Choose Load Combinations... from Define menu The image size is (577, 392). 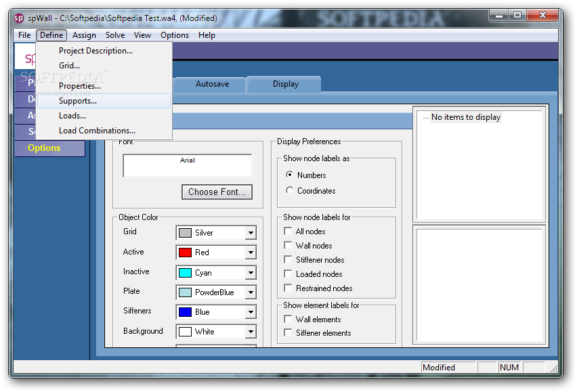104,131
